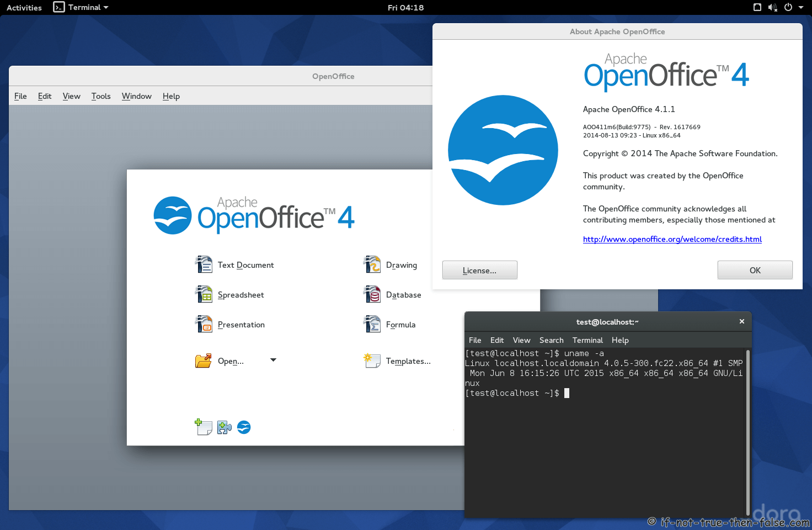Click the add extensions puzzle-piece icon
The image size is (812, 530).
[x=224, y=427]
